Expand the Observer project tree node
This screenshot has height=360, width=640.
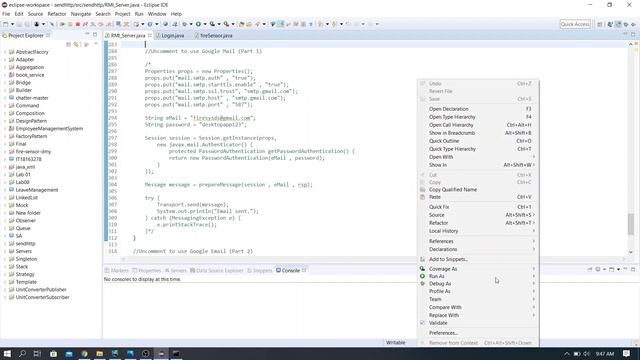5,220
